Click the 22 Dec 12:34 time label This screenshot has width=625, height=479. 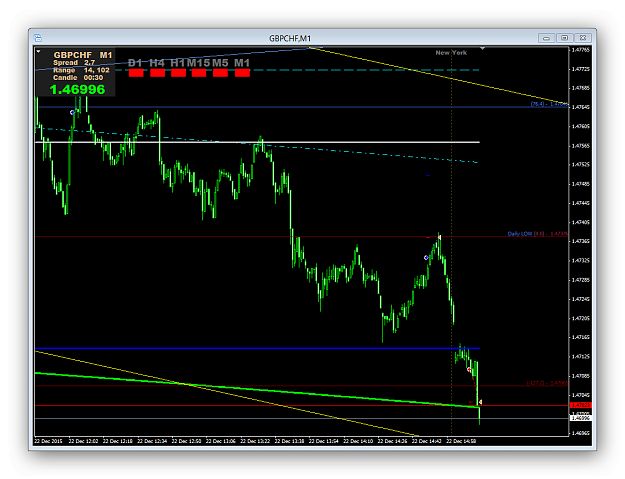[152, 441]
